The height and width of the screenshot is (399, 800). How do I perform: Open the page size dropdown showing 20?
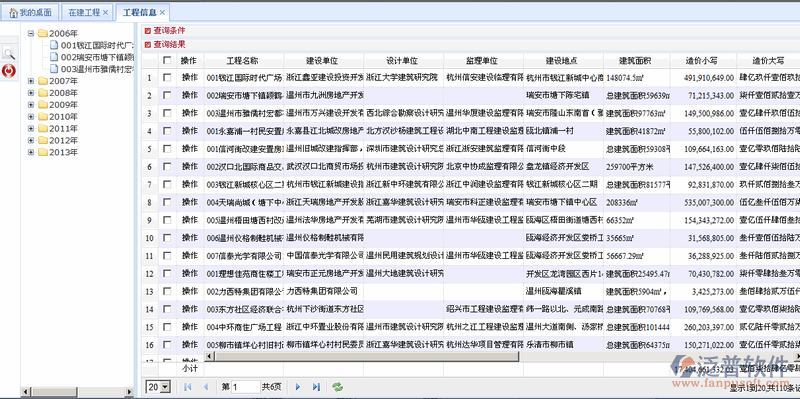click(158, 387)
